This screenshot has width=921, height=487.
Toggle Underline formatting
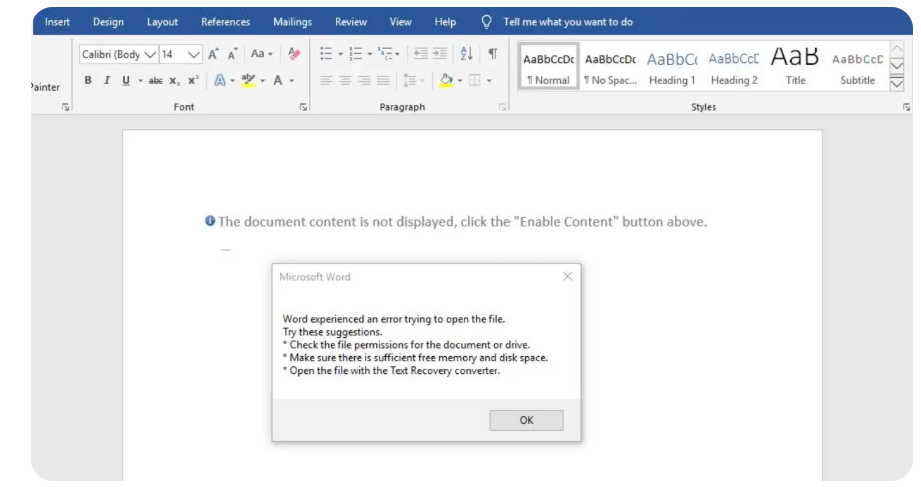pos(126,80)
